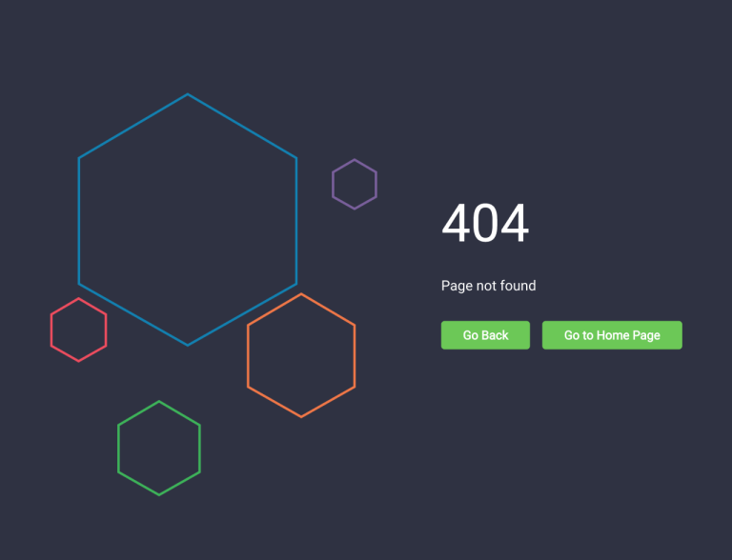Click the last digit 4 in 404
This screenshot has width=732, height=560.
515,225
